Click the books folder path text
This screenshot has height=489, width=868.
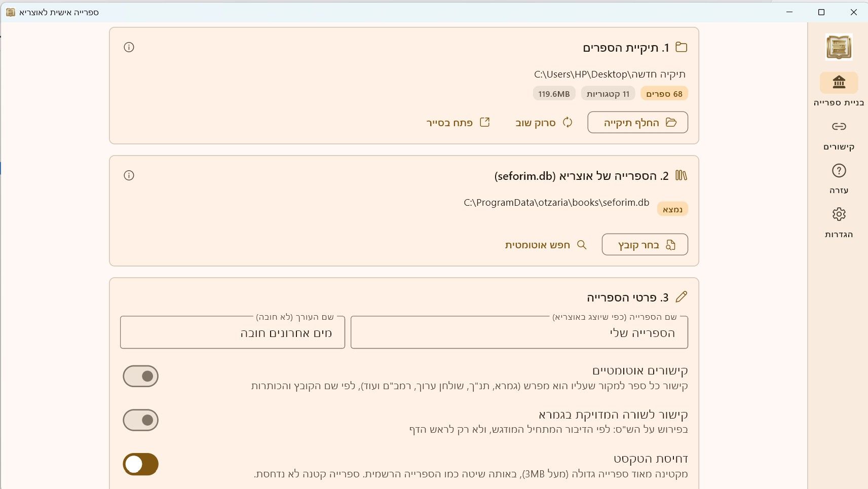[x=610, y=74]
